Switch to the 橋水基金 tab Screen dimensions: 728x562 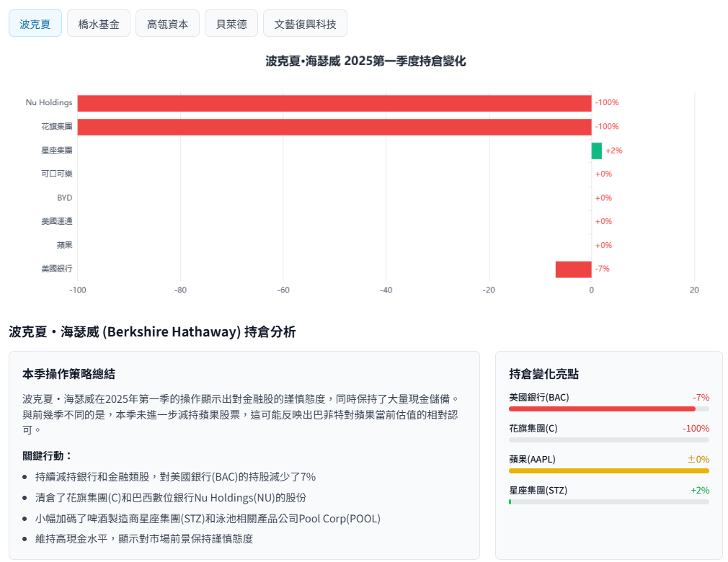pyautogui.click(x=99, y=23)
